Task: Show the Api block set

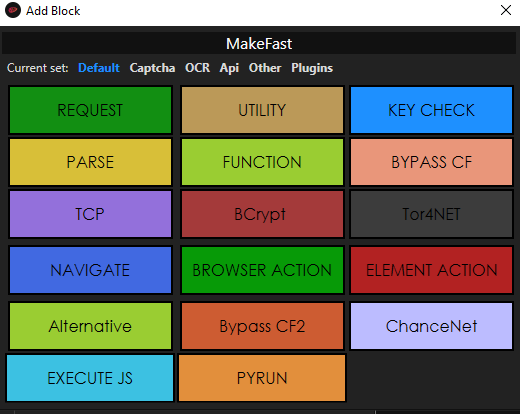Action: click(x=229, y=68)
